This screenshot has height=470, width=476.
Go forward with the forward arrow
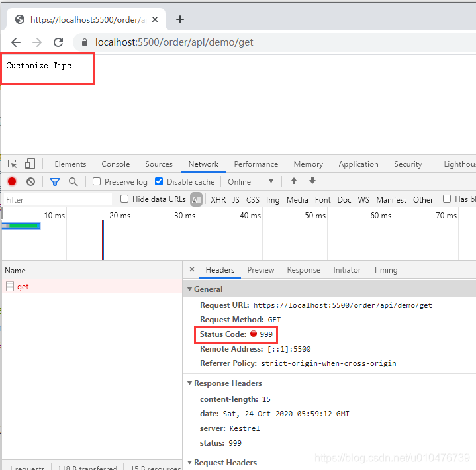point(37,42)
